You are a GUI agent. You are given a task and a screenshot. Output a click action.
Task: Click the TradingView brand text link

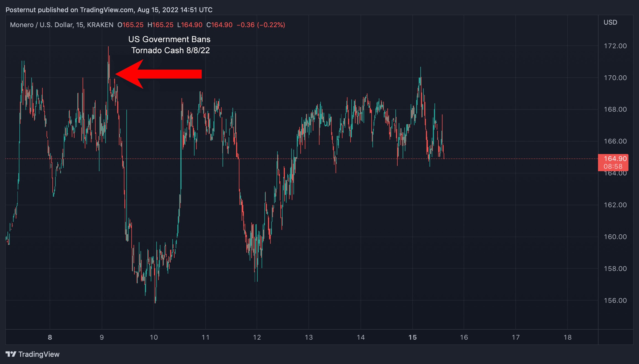[x=39, y=354]
